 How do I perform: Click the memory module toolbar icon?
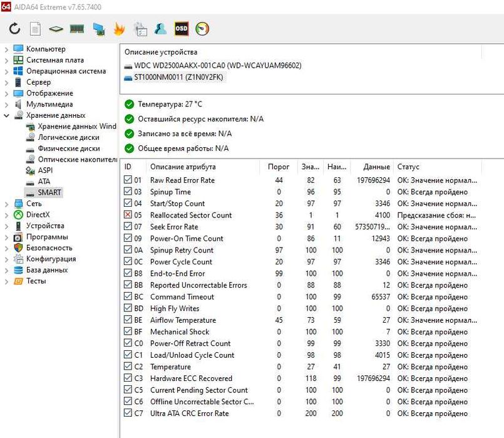click(x=77, y=29)
